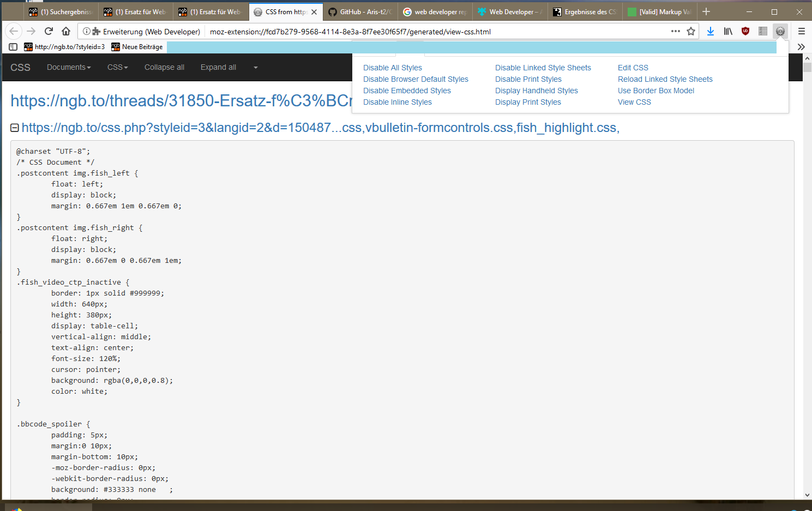Viewport: 812px width, 511px height.
Task: Open the CSS dropdown in the navbar
Action: tap(117, 67)
